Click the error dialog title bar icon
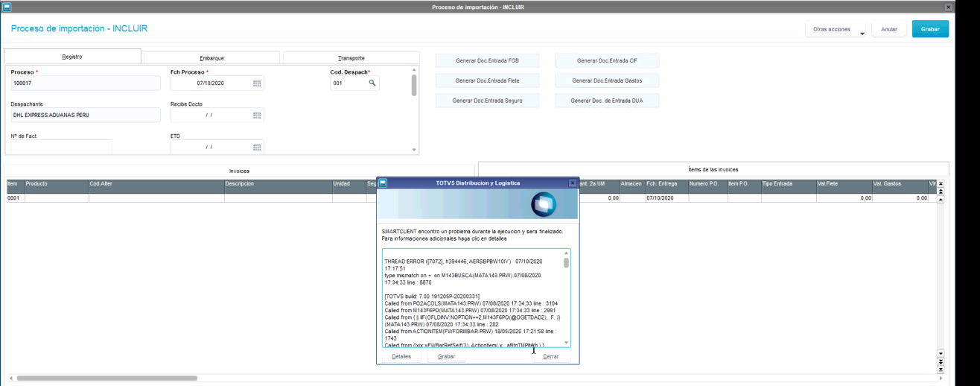 coord(383,183)
